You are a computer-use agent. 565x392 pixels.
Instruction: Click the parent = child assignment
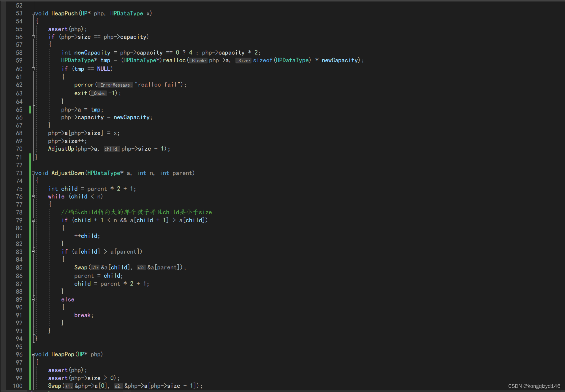pyautogui.click(x=99, y=276)
